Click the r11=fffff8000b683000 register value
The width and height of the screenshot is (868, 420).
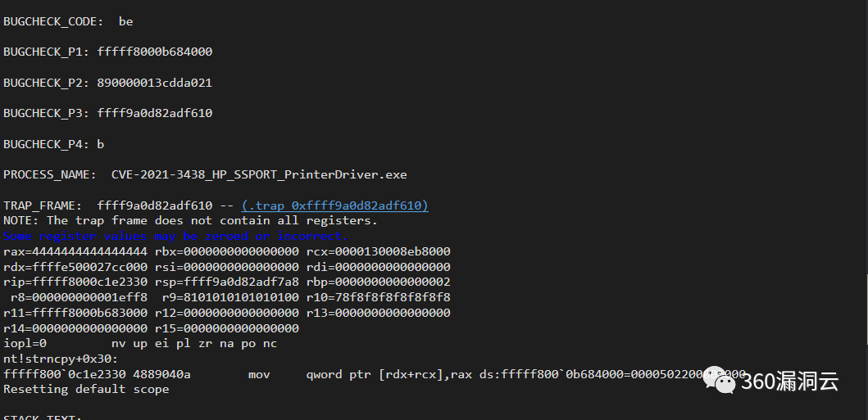click(x=75, y=313)
